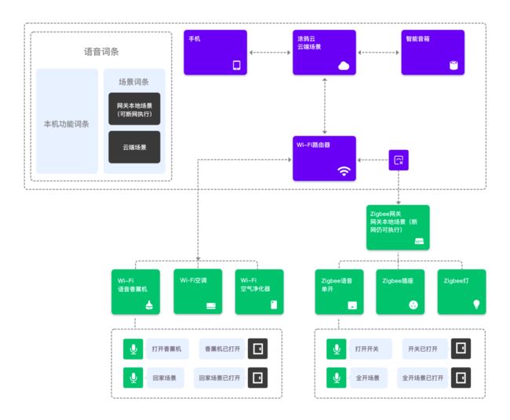Screen dimensions: 510x420
Task: Click the 开关已打开 response bubble
Action: [425, 349]
